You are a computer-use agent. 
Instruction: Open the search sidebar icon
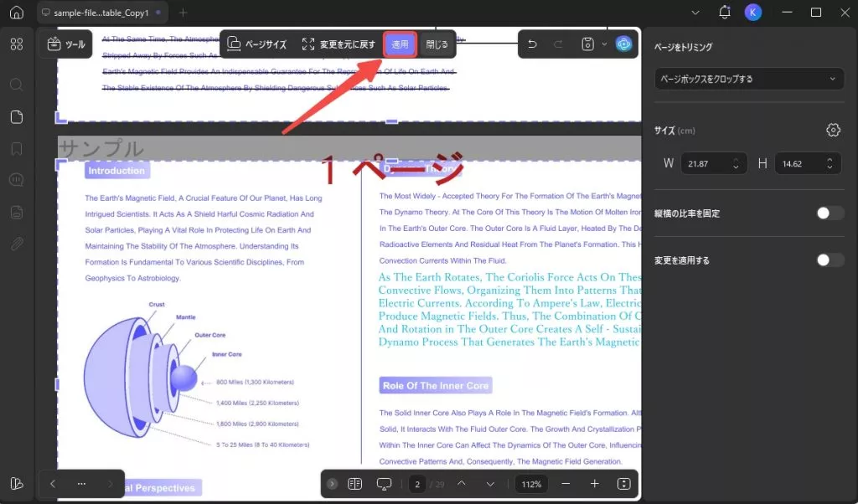coord(17,85)
